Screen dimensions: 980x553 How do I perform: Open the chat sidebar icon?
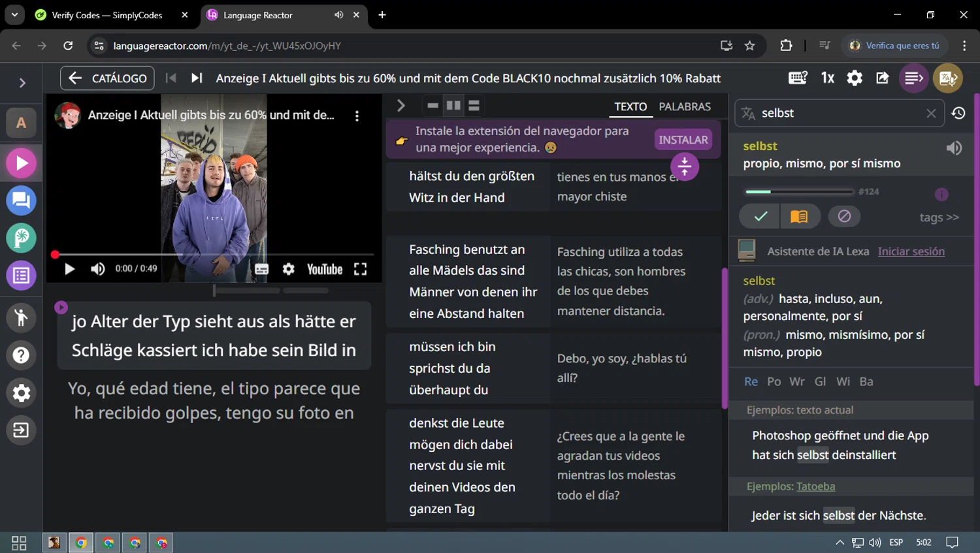click(21, 200)
